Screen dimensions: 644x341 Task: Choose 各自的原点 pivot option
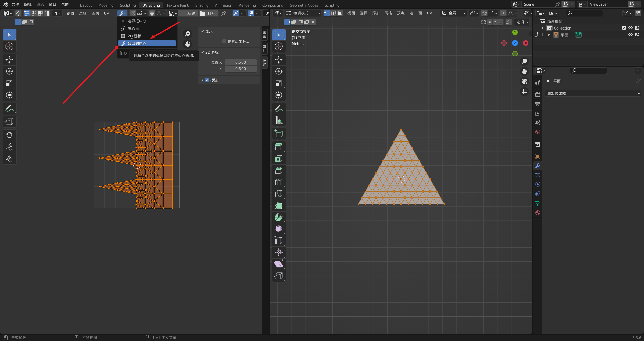point(147,43)
